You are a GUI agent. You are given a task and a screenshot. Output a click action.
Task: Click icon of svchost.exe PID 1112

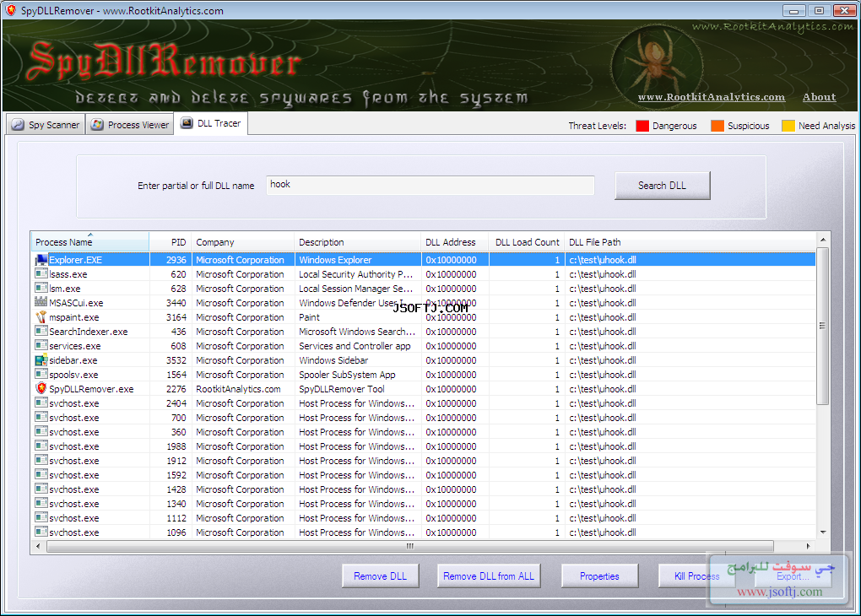tap(41, 518)
